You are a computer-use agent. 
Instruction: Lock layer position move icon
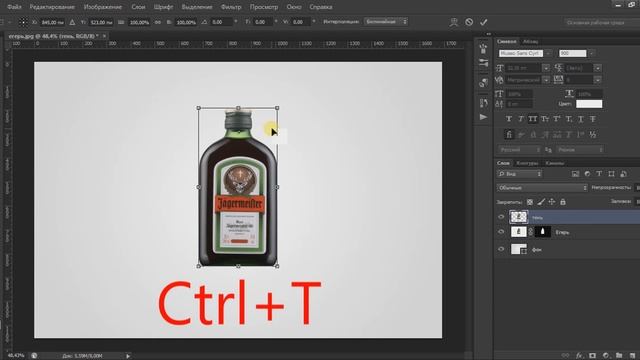(x=552, y=202)
